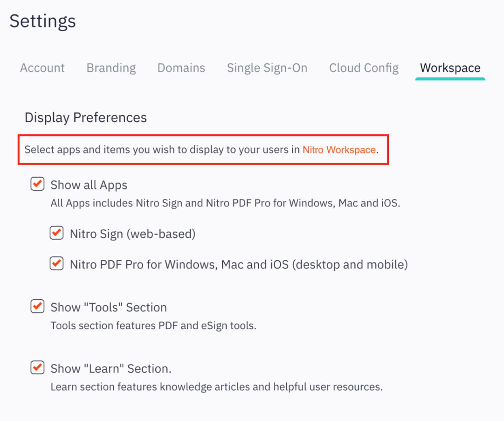The image size is (504, 421).
Task: Open the Nitro Workspace link
Action: [339, 150]
